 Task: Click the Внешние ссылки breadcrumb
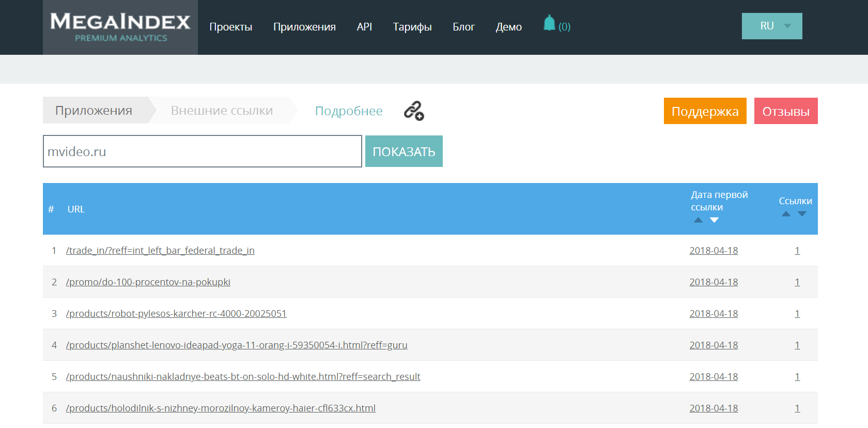point(222,110)
